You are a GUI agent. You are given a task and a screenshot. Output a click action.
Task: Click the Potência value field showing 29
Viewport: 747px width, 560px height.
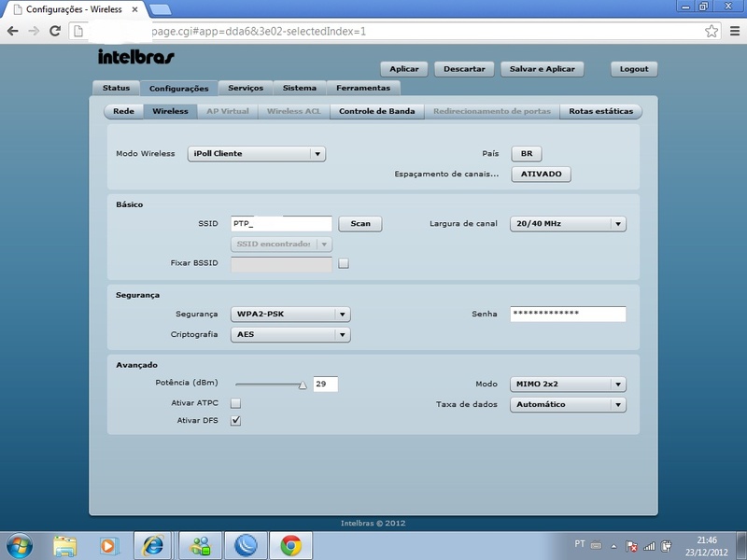325,385
